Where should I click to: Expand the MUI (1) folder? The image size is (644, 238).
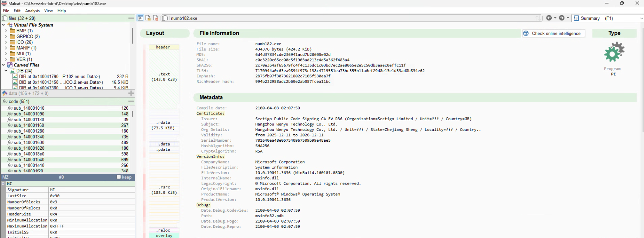tap(6, 53)
